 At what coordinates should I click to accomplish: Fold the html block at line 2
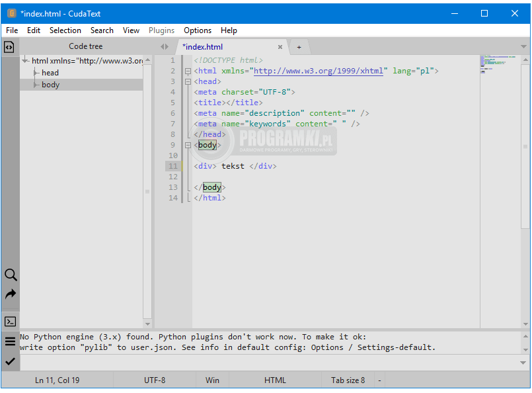[x=188, y=71]
